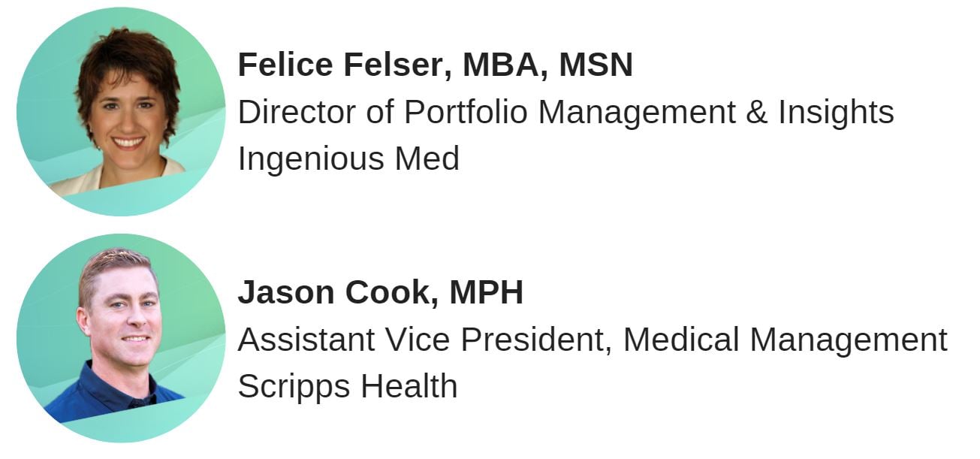Click the word "Insights"

[836, 113]
